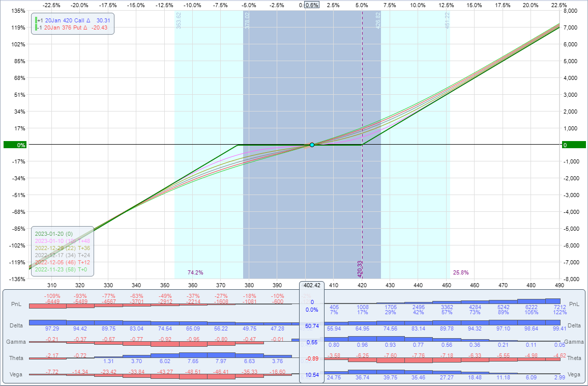588x386 pixels.
Task: Select the +1 20Jan 420 Call leg in the legend
Action: coord(73,21)
